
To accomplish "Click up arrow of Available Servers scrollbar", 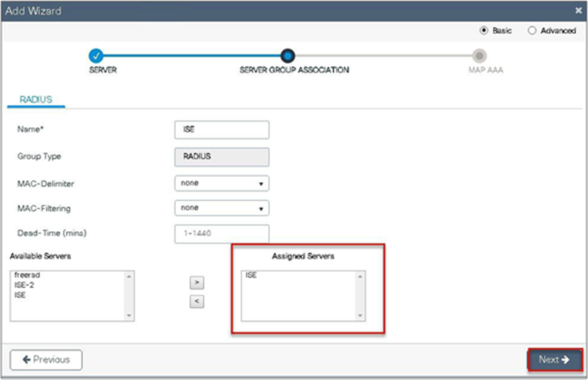I will (x=129, y=277).
